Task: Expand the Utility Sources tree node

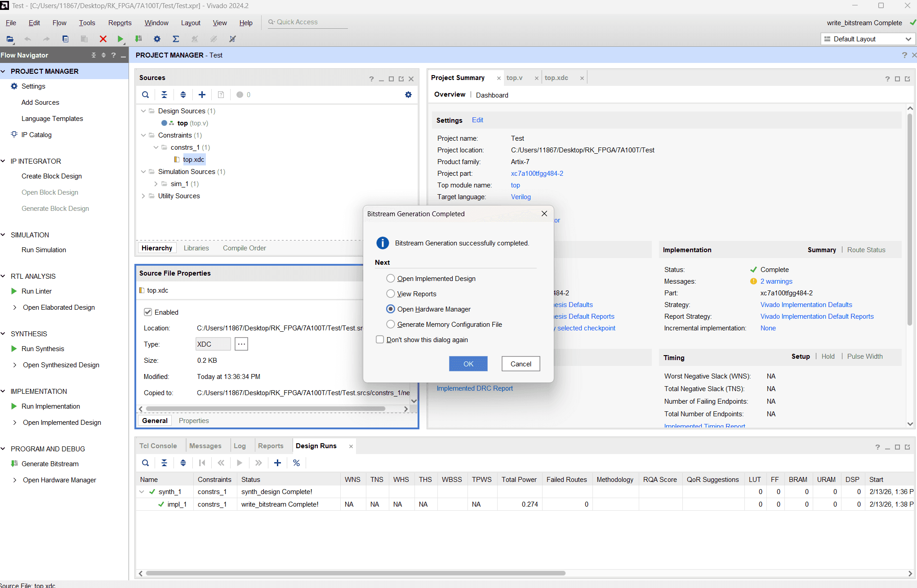Action: pos(143,196)
